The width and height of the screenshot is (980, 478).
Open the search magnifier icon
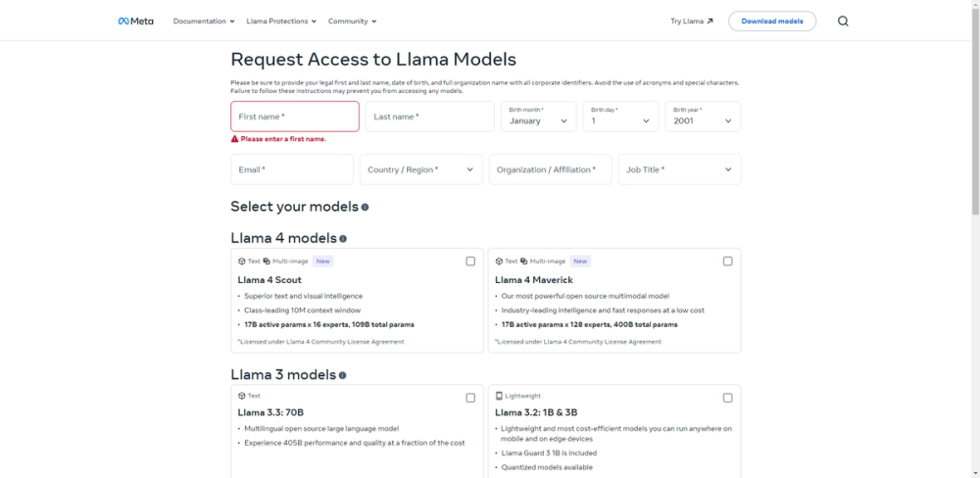coord(843,21)
